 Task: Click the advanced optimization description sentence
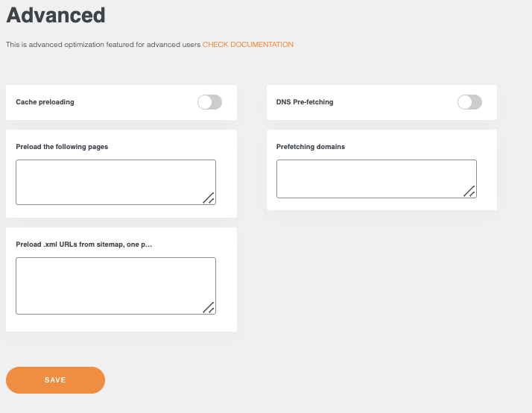(x=103, y=45)
